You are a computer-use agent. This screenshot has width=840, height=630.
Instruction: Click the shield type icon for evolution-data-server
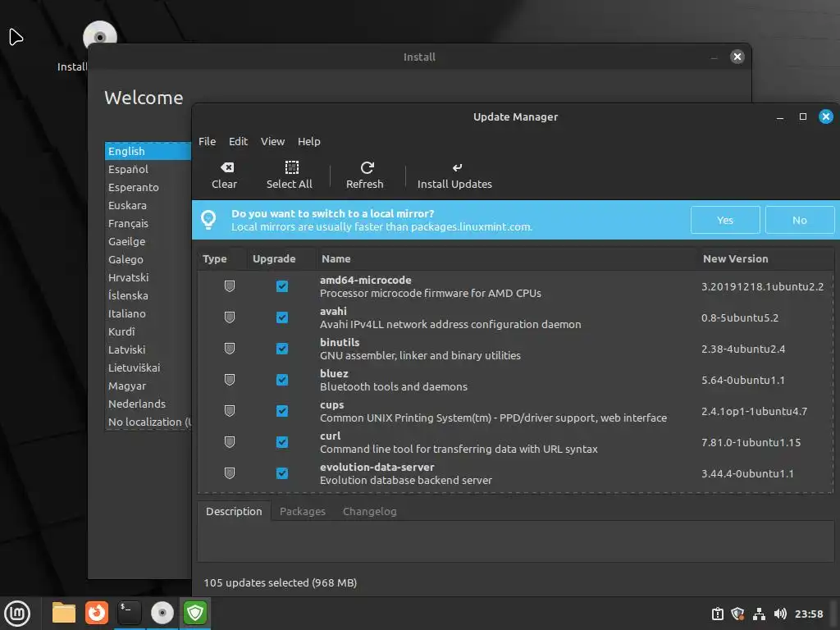pyautogui.click(x=230, y=472)
